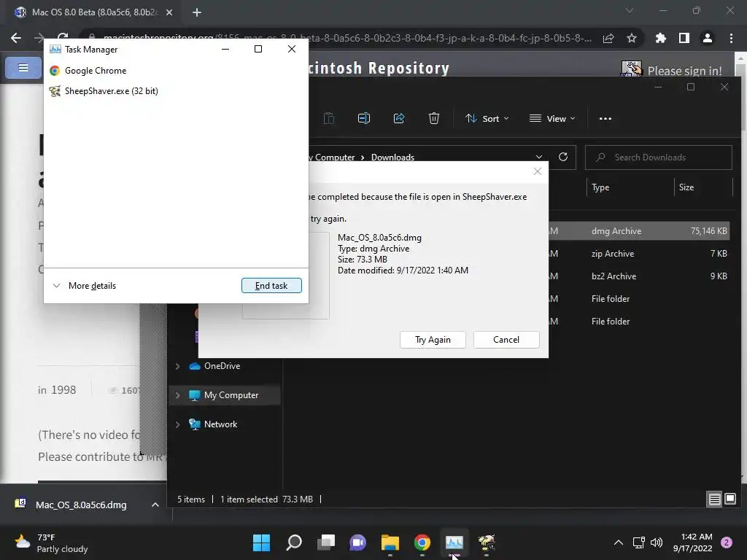
Task: Open the volume control icon
Action: 657,542
